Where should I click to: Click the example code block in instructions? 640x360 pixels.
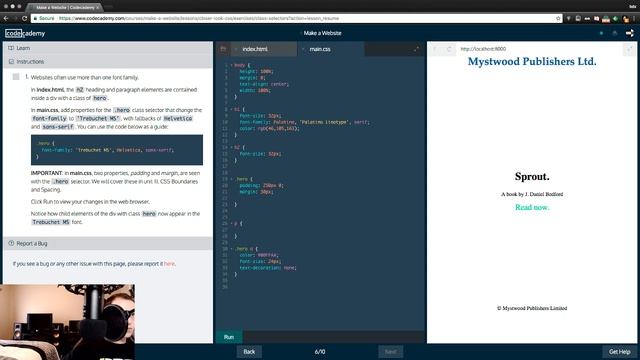117,150
